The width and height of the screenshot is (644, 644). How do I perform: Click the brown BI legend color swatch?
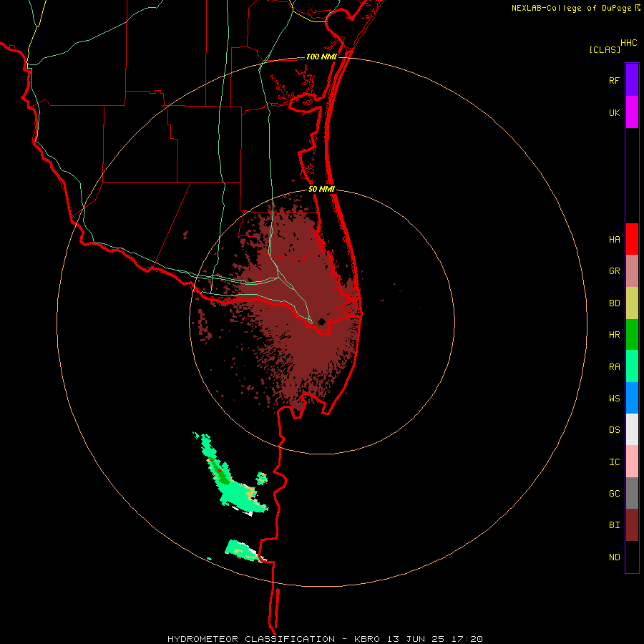(x=632, y=525)
